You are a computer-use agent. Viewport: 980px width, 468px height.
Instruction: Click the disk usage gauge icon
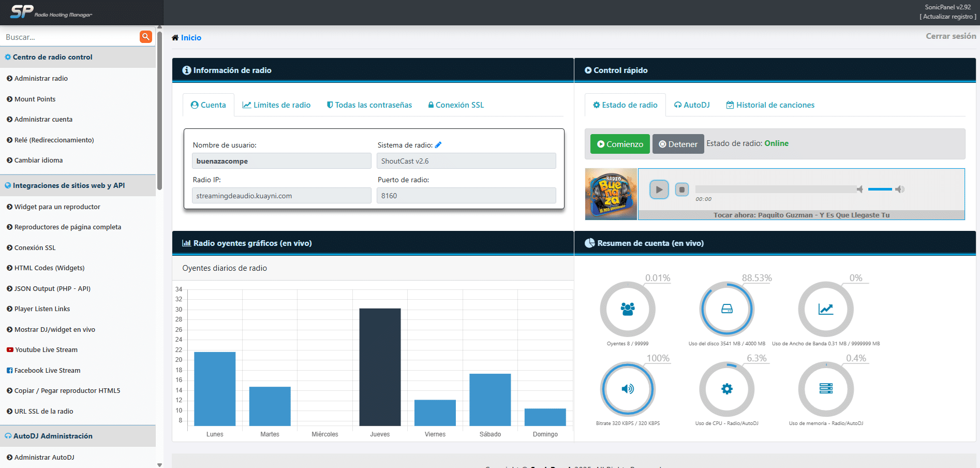[726, 309]
